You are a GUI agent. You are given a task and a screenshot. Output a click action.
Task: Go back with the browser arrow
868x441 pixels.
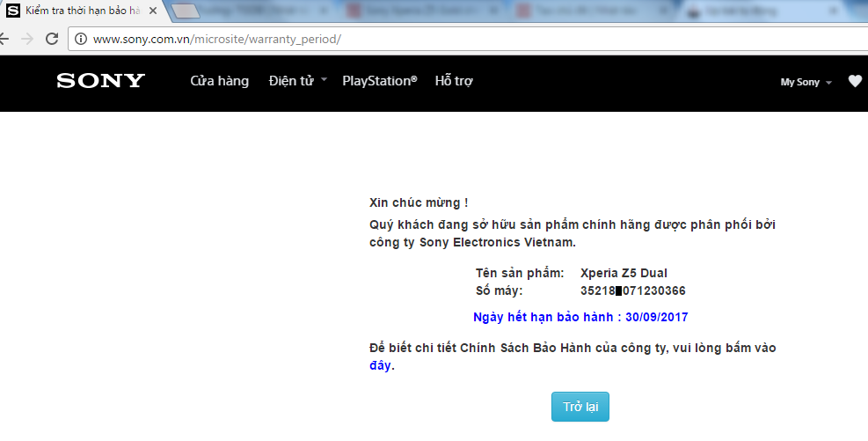[x=4, y=39]
